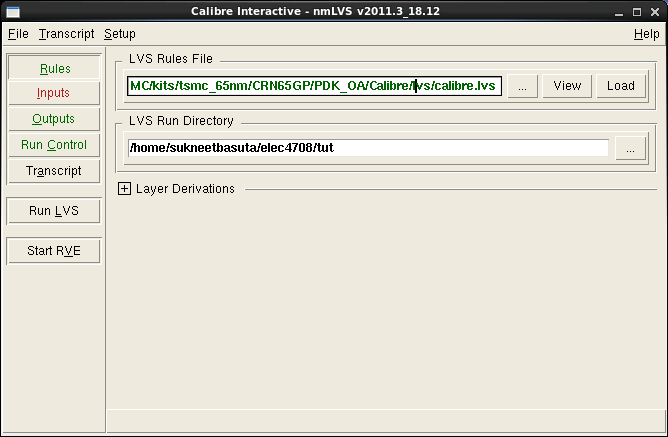Click in the LVS Rules File path field

314,86
